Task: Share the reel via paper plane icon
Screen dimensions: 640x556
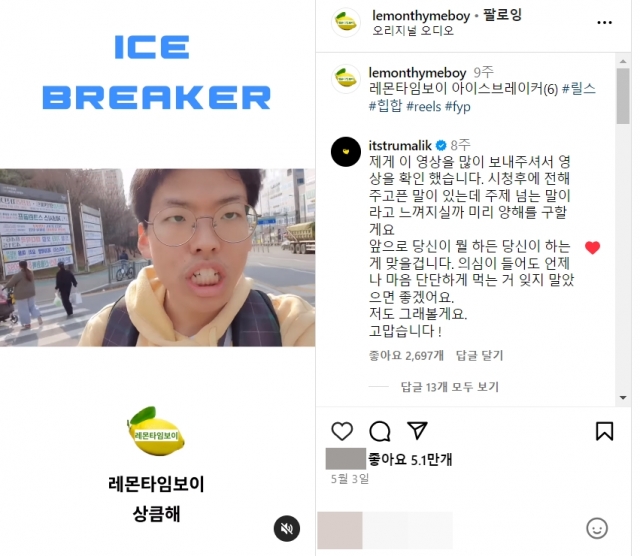Action: (x=417, y=430)
